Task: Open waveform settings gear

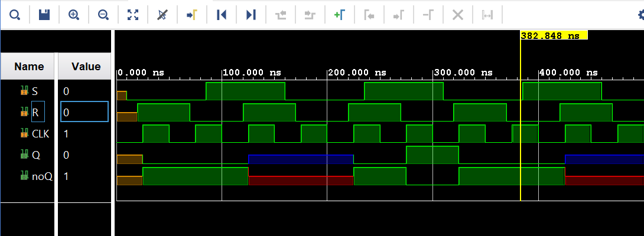Action: [x=640, y=15]
